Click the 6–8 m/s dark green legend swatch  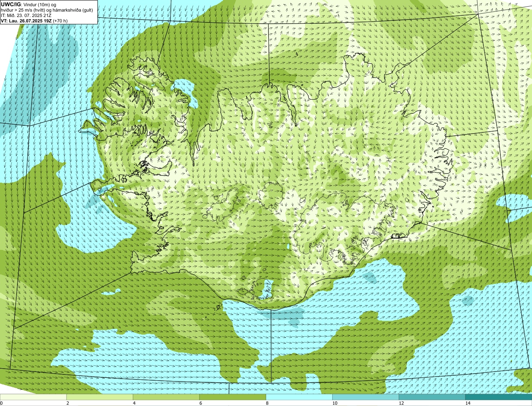coord(233,397)
